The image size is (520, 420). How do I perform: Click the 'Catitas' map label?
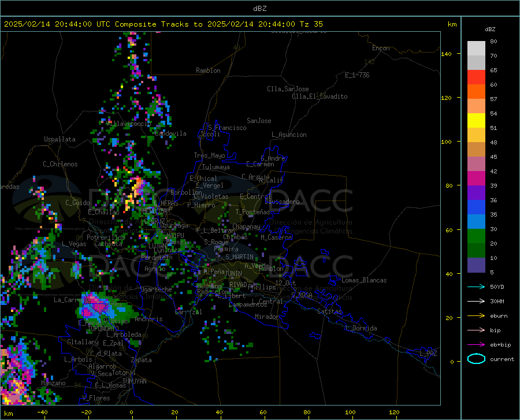click(329, 311)
